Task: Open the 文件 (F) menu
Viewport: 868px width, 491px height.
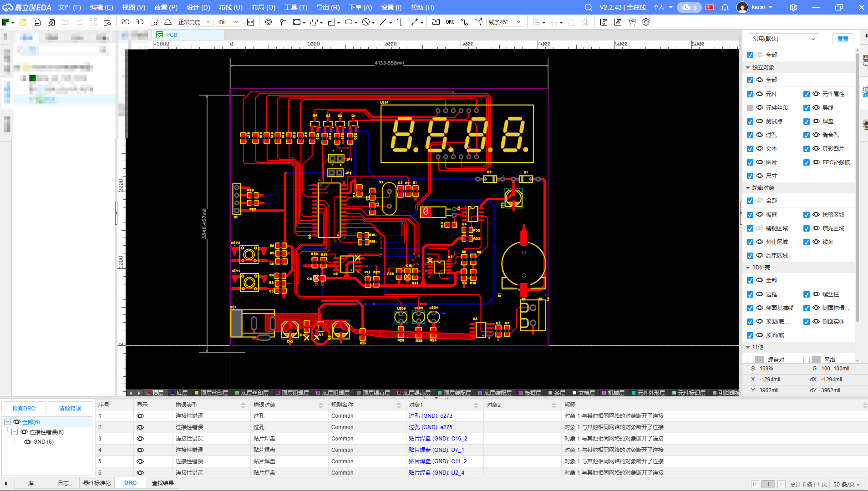Action: [x=70, y=7]
